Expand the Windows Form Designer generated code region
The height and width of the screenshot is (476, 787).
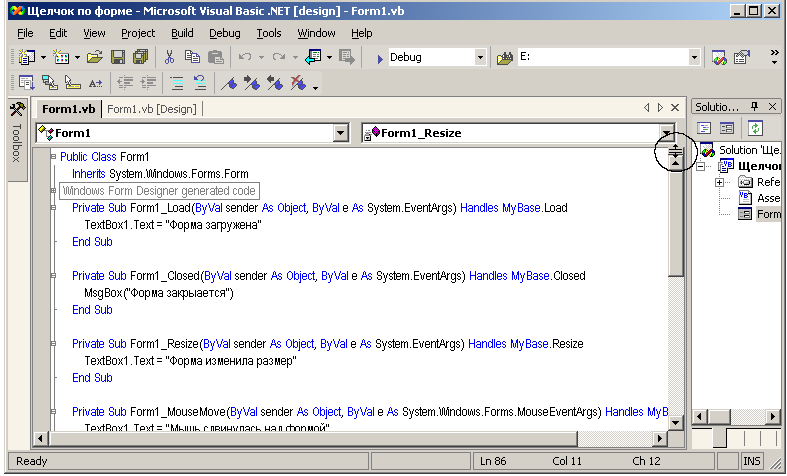[x=53, y=191]
